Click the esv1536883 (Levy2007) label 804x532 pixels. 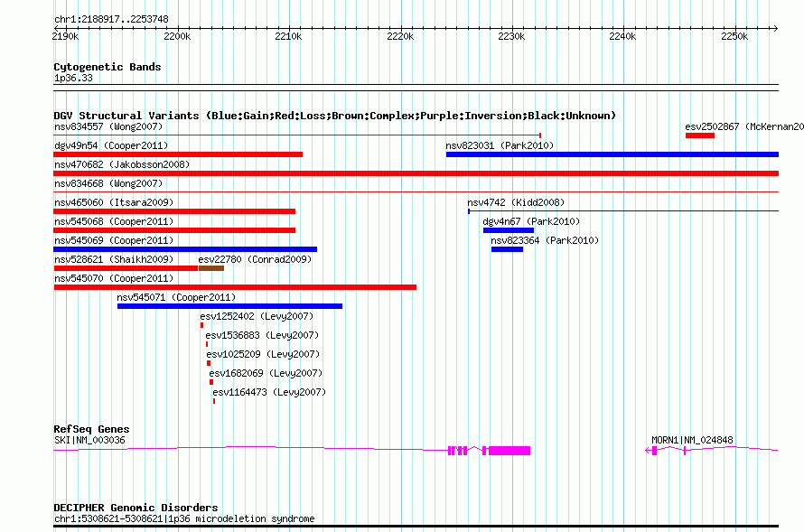point(262,335)
